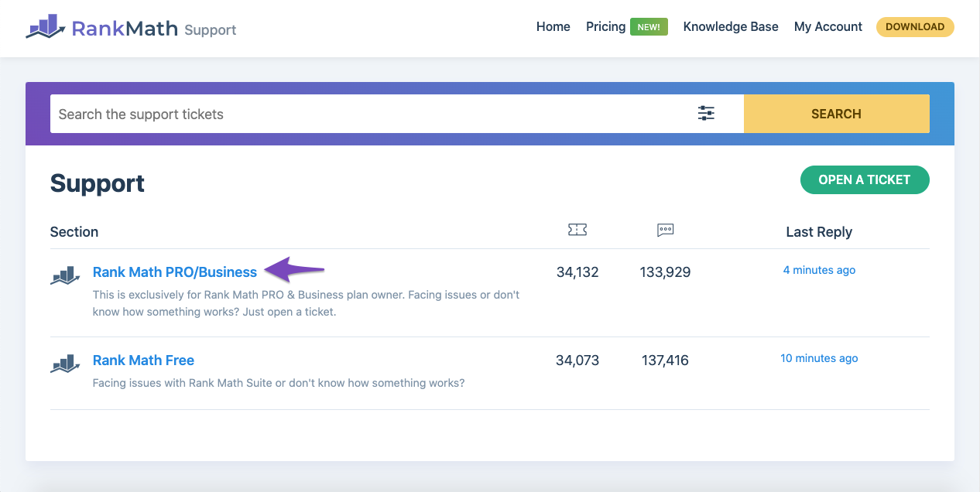
Task: Click the Rank Math PRO/Business section icon
Action: [66, 275]
